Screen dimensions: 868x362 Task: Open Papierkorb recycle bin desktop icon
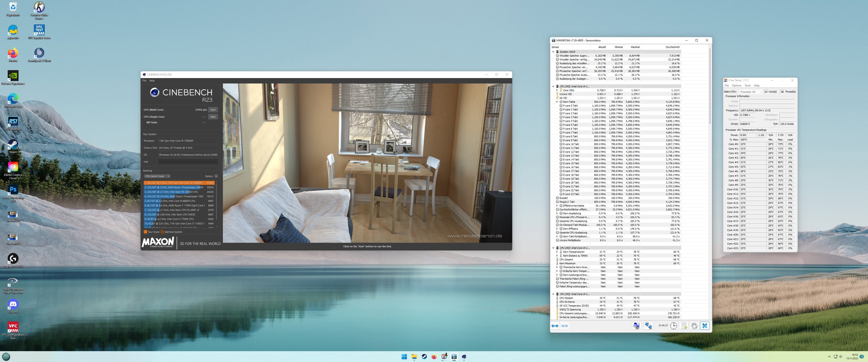tap(13, 9)
